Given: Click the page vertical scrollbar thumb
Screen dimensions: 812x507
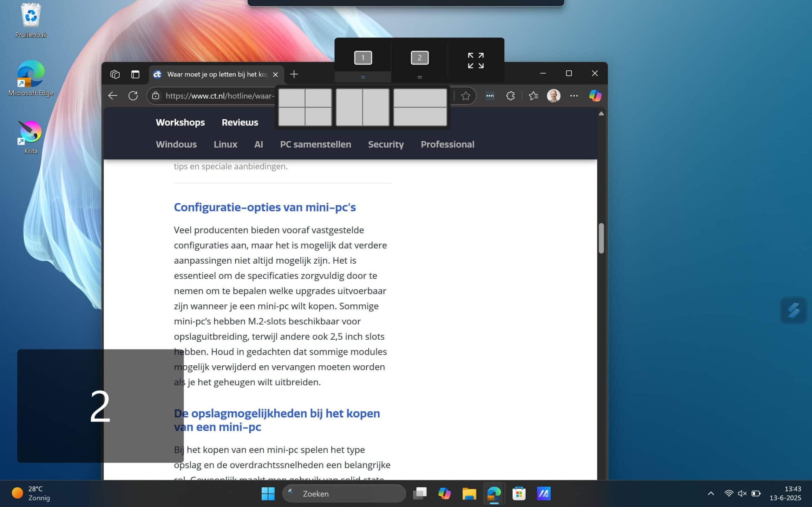Looking at the screenshot, I should coord(601,238).
